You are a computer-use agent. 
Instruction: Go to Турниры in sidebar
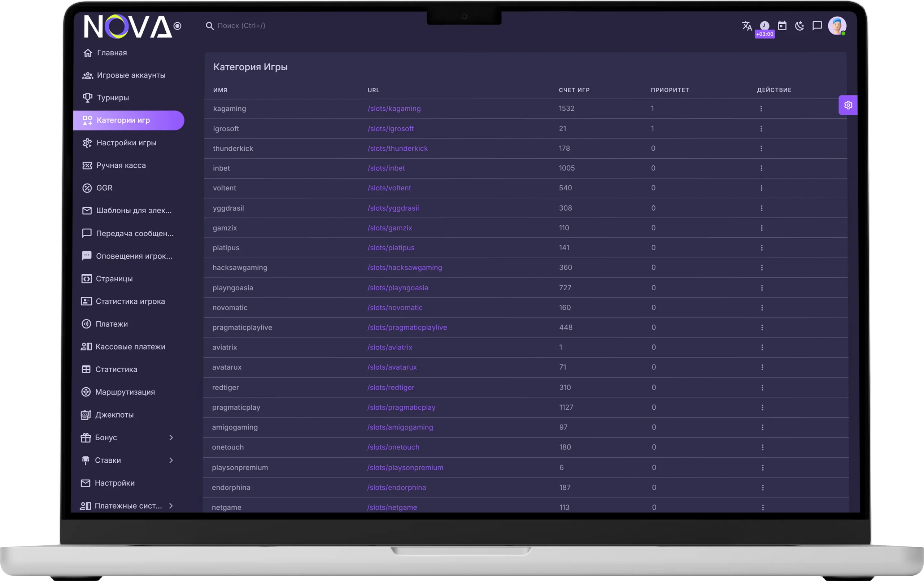112,98
